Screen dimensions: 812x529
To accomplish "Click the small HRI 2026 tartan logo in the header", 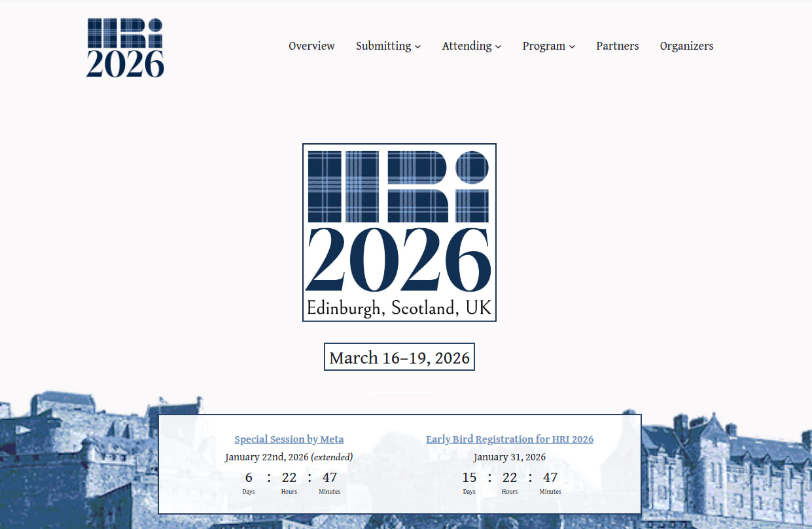I will [x=125, y=48].
